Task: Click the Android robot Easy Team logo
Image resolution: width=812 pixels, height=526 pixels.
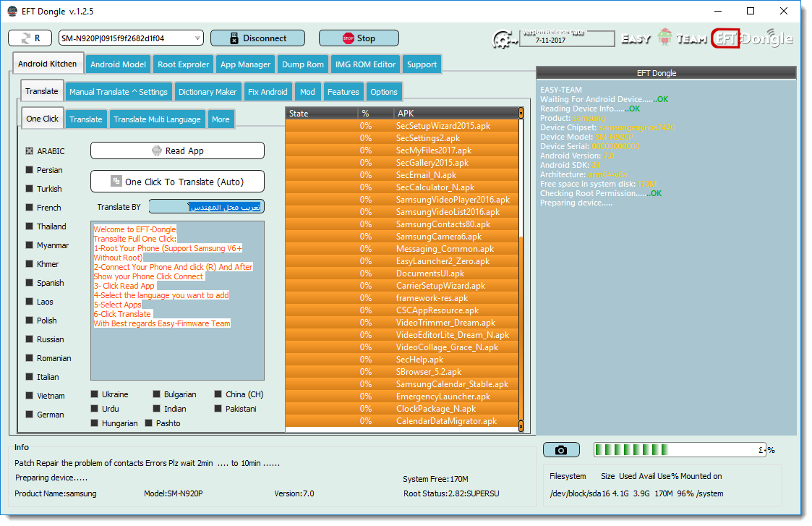Action: tap(664, 38)
